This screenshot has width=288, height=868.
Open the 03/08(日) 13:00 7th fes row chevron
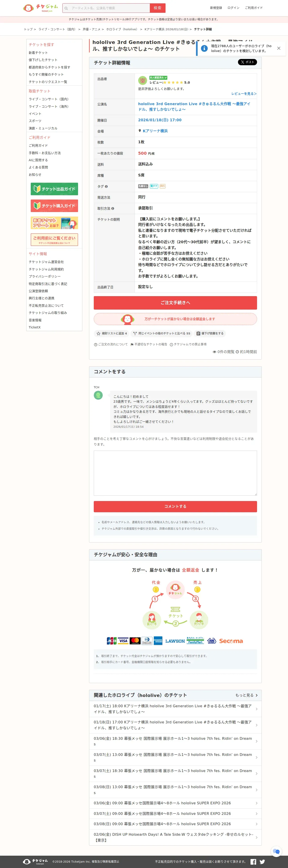click(256, 790)
